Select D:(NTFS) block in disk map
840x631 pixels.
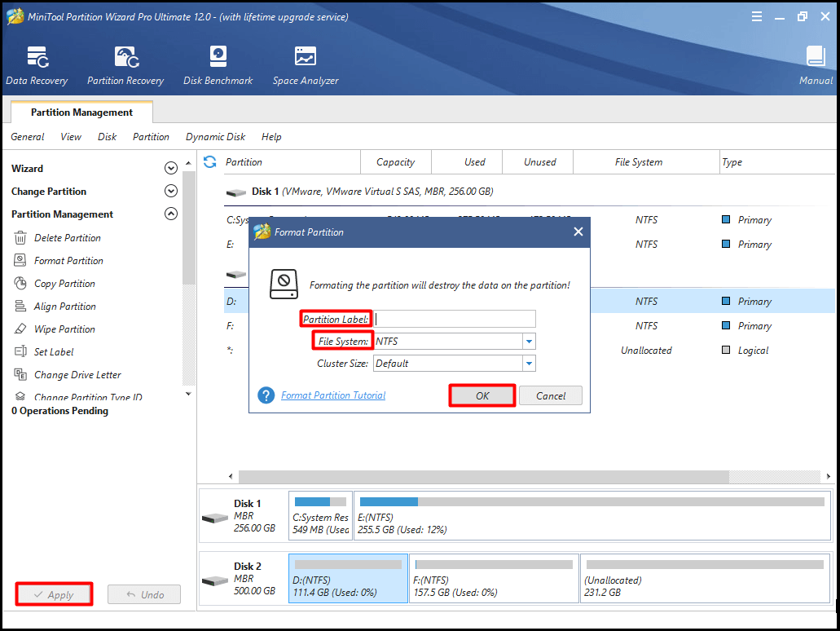(348, 579)
